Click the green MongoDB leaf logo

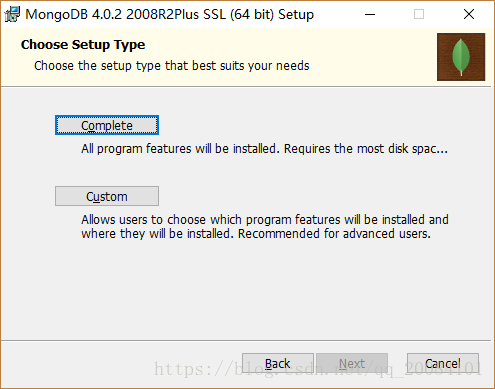point(461,57)
